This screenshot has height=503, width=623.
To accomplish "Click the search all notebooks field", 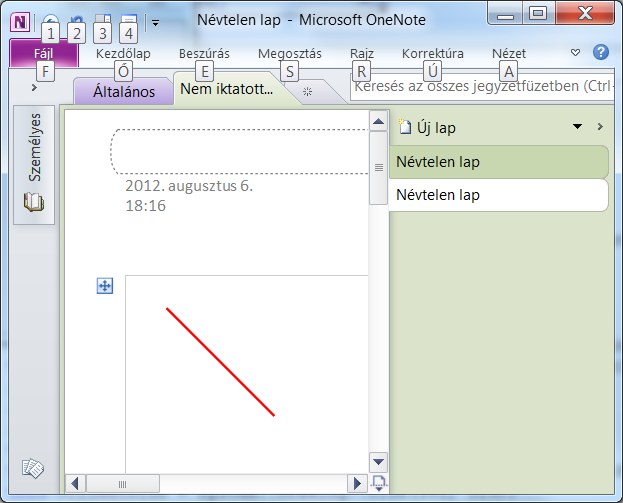I will pyautogui.click(x=482, y=86).
